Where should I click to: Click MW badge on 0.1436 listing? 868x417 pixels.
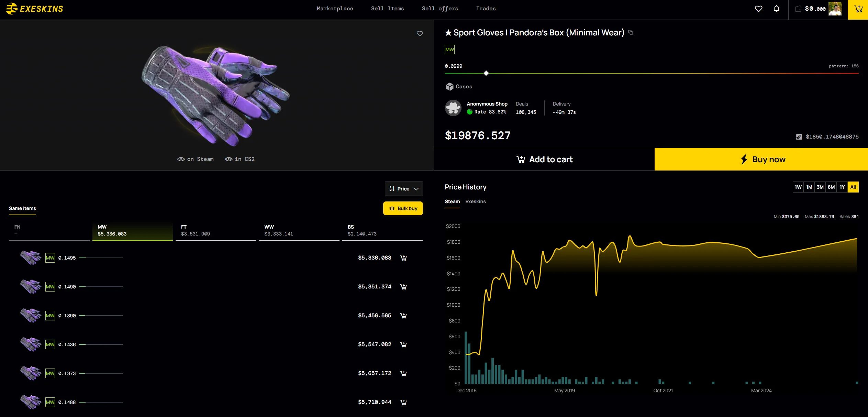[50, 344]
